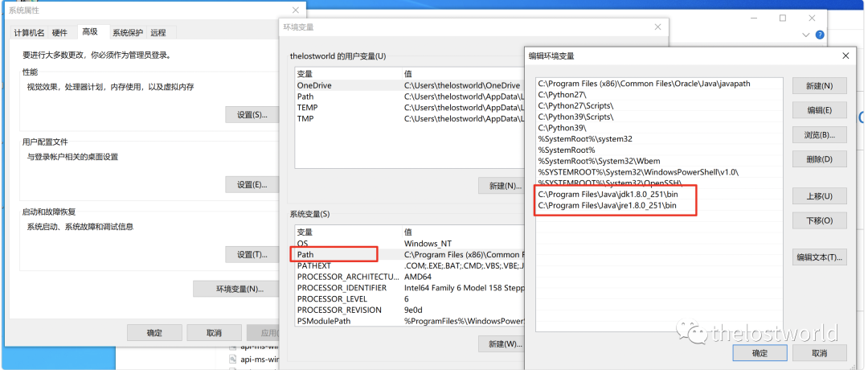Click 新建(N)... under user variables
Image resolution: width=868 pixels, height=370 pixels.
click(x=501, y=186)
